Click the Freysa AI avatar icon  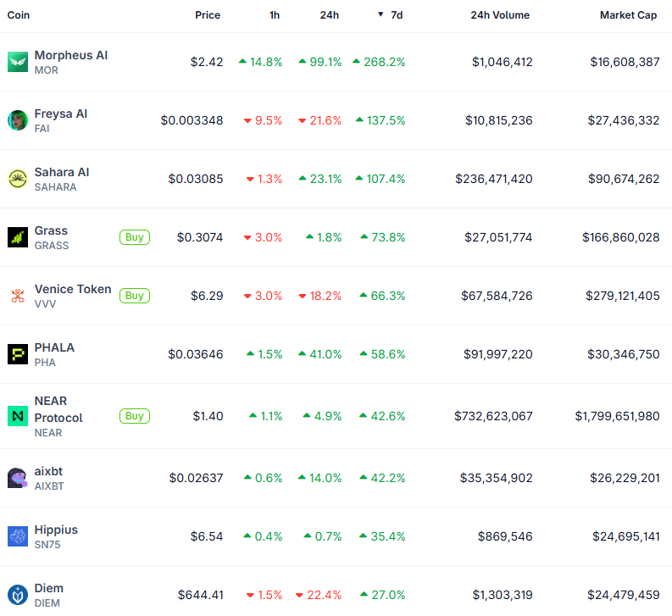[x=18, y=120]
